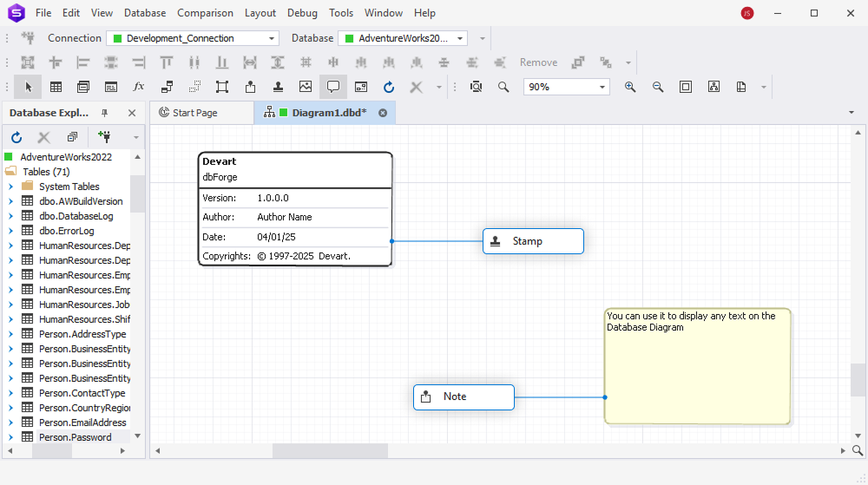Click the connection plug icon beside Connection label
The height and width of the screenshot is (485, 868).
pyautogui.click(x=28, y=38)
